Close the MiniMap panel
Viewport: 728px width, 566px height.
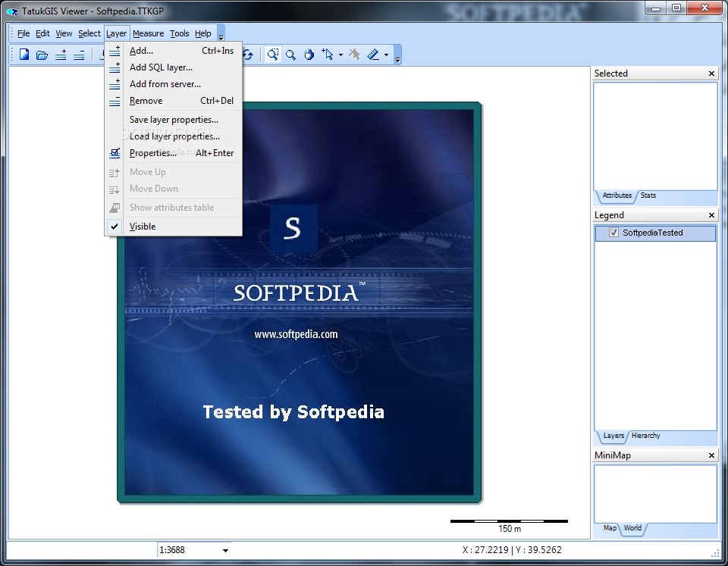click(x=711, y=455)
